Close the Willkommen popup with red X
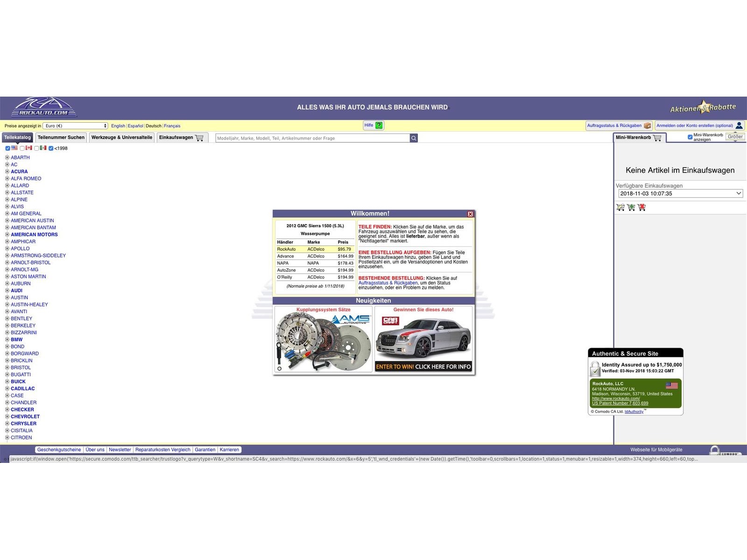 [x=470, y=214]
